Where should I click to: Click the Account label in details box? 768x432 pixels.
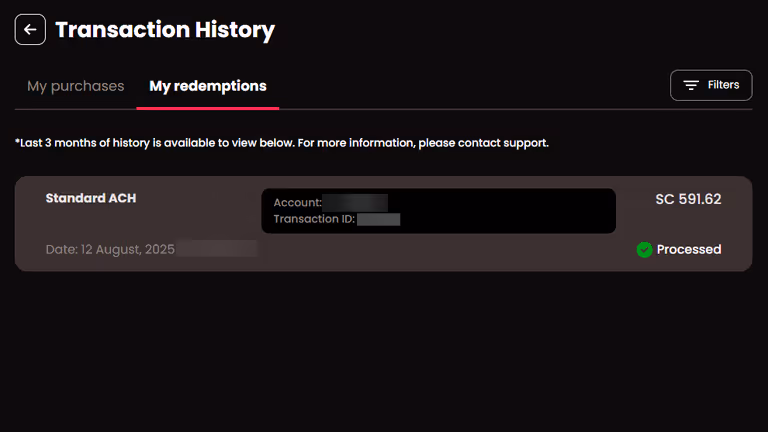click(297, 202)
